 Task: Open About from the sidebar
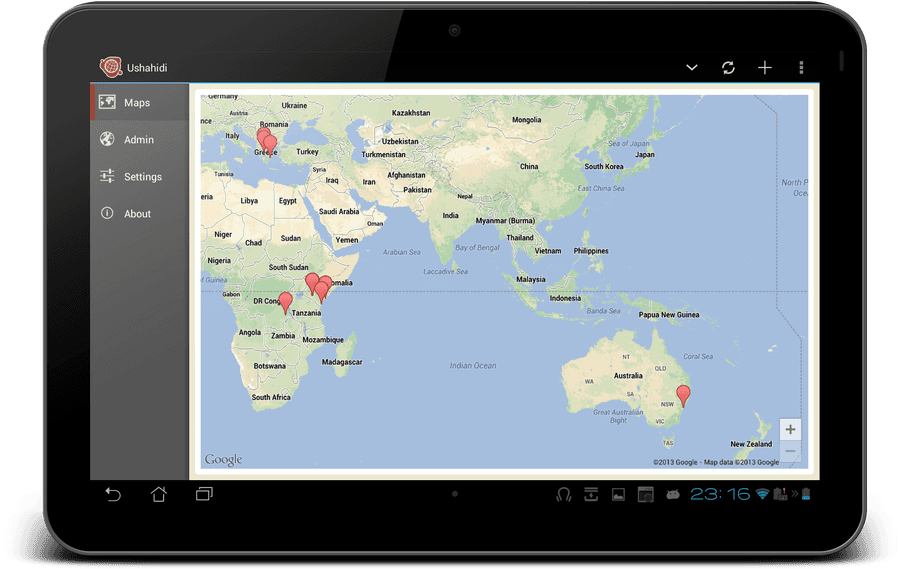[x=139, y=213]
